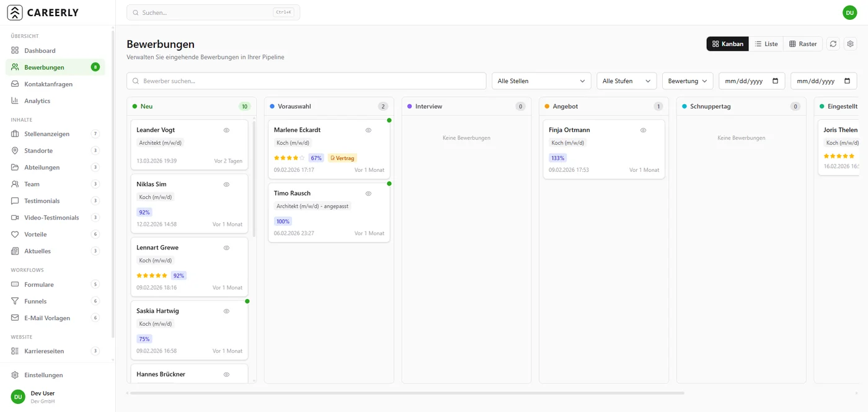The height and width of the screenshot is (412, 868).
Task: Open Formulare form icon
Action: click(15, 285)
